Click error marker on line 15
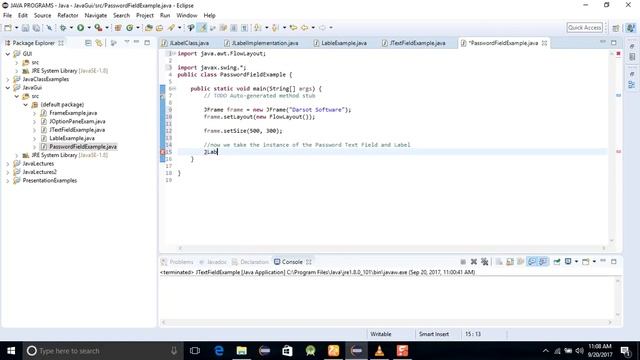This screenshot has height=360, width=640. pos(162,152)
